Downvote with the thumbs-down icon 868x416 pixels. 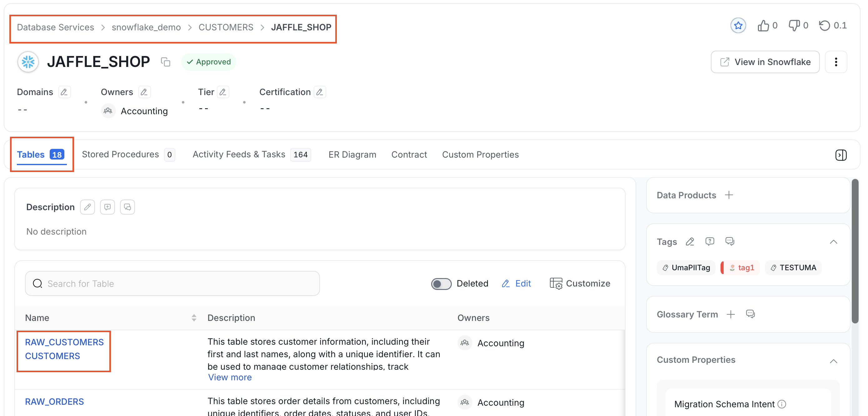coord(794,26)
